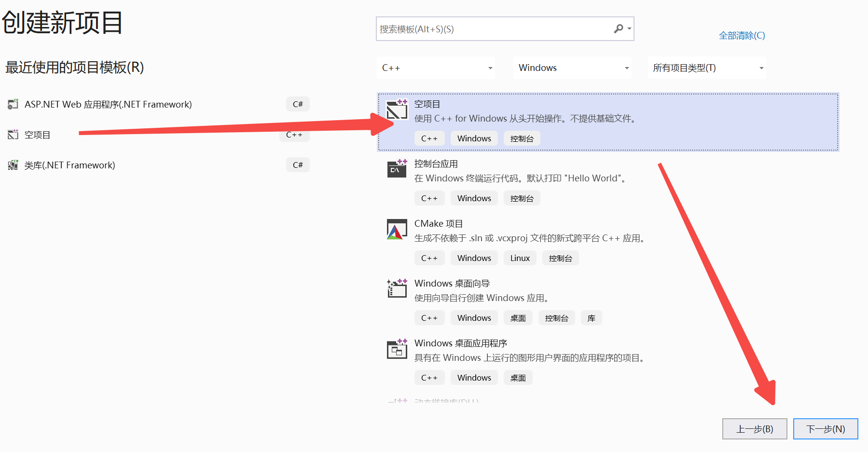The width and height of the screenshot is (868, 452).
Task: Click the 类库(.NET Framework) recent template icon
Action: tap(13, 165)
